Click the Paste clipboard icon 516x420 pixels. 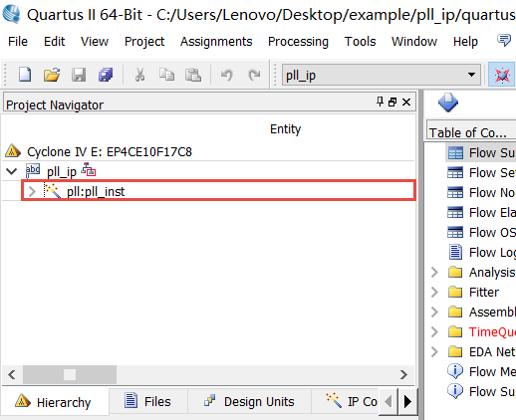click(193, 75)
